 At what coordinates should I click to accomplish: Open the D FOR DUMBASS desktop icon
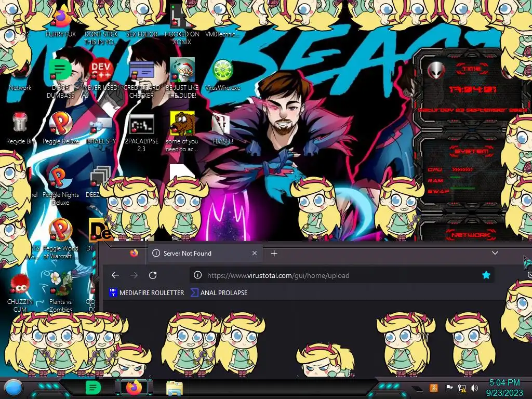(60, 79)
